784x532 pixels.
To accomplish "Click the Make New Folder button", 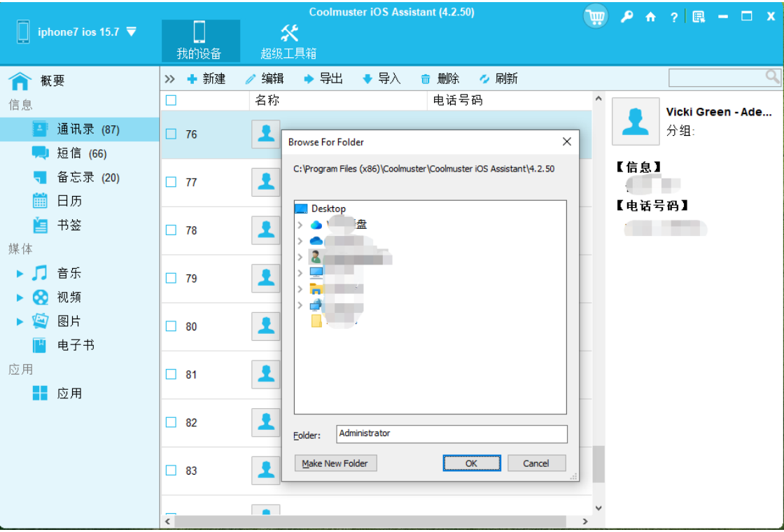I will pos(335,463).
